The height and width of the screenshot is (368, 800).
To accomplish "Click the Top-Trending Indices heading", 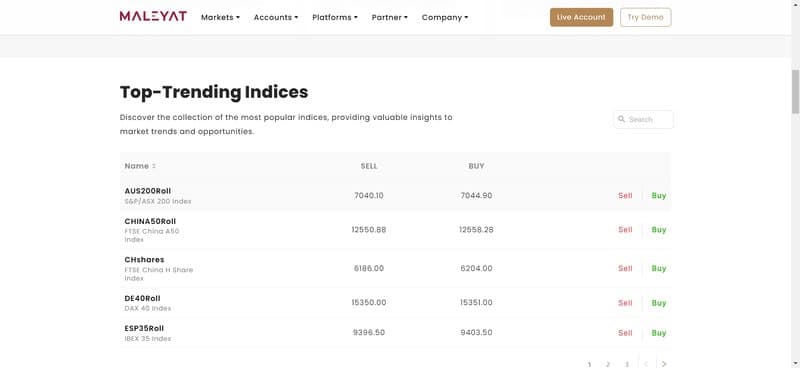I will coord(214,92).
